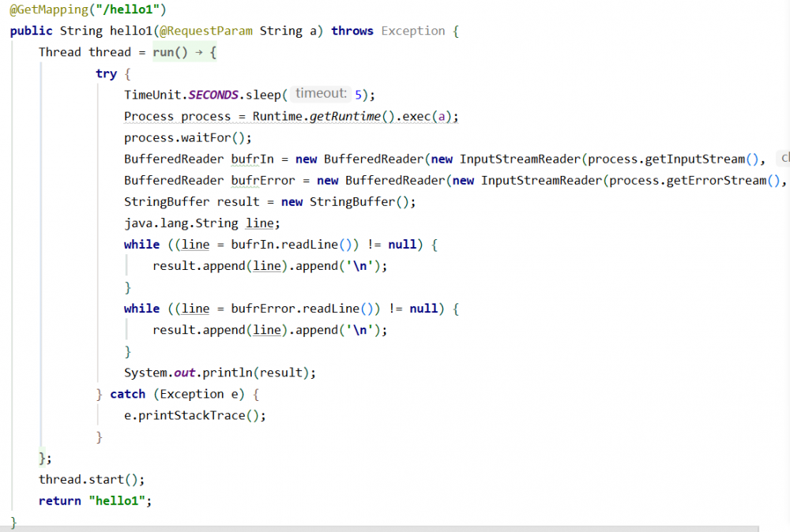Click the getInputStream() call
This screenshot has height=532, width=790.
[702, 159]
